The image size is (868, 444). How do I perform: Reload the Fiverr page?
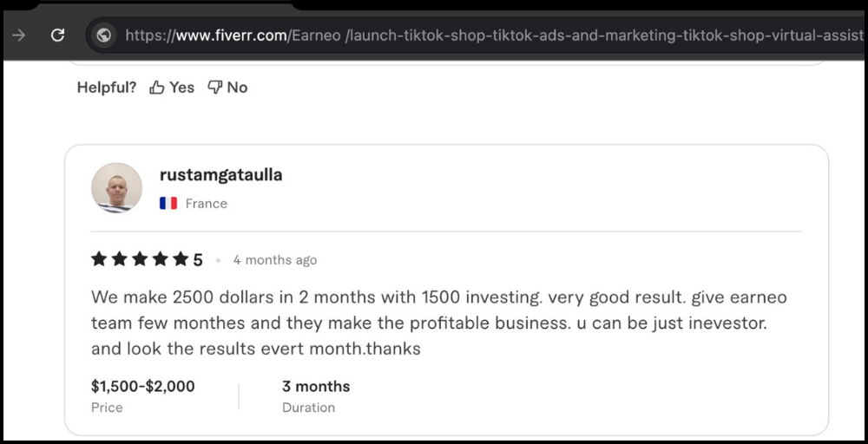pyautogui.click(x=58, y=36)
